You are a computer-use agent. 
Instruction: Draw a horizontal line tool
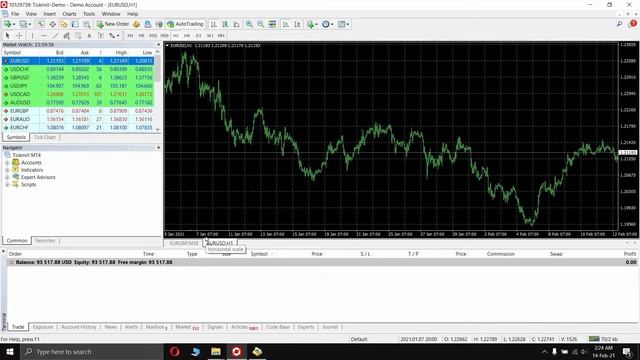pyautogui.click(x=44, y=36)
